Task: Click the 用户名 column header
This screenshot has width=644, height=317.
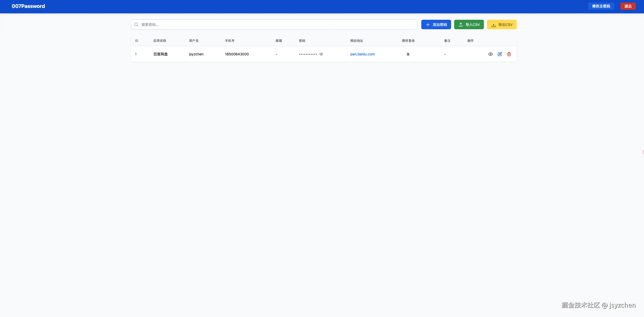Action: coord(194,41)
